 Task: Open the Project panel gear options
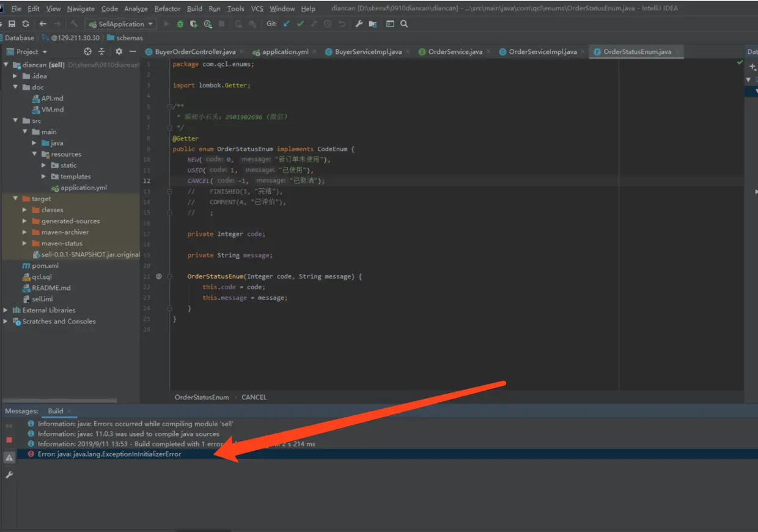119,52
